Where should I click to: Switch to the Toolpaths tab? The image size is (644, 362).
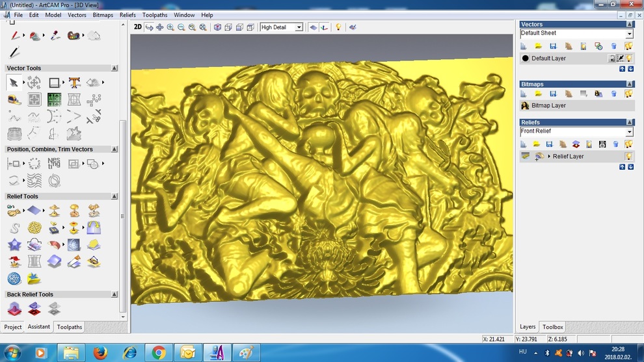click(x=70, y=327)
